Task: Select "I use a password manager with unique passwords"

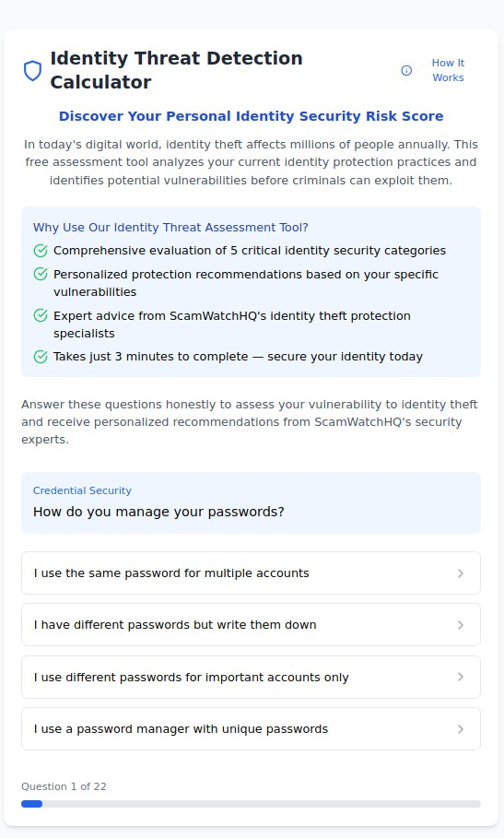Action: (251, 729)
